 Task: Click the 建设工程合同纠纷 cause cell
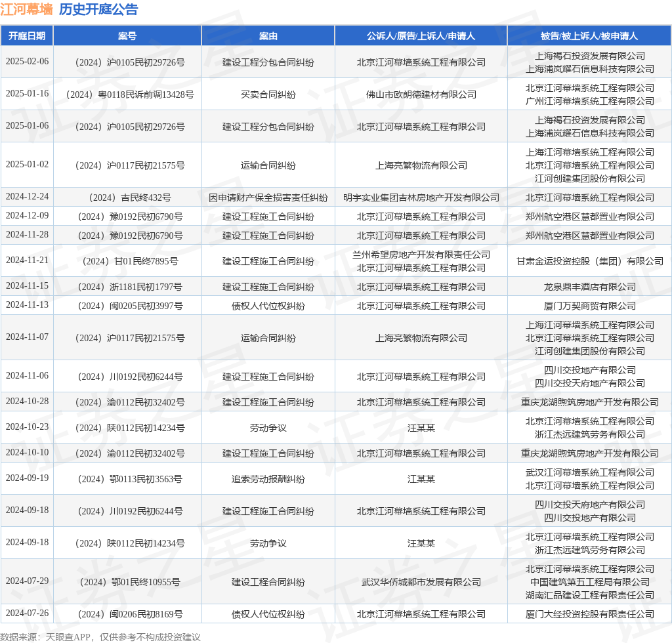(x=268, y=582)
